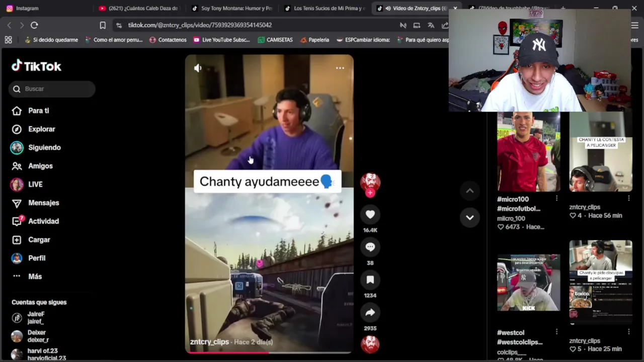Click the address bar URL
Image resolution: width=644 pixels, height=362 pixels.
pyautogui.click(x=200, y=25)
